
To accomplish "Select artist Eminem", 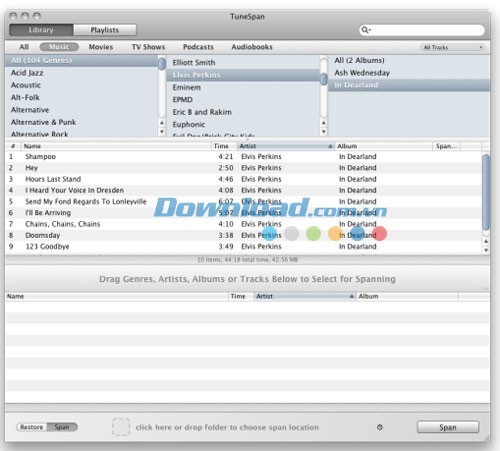I will click(243, 87).
